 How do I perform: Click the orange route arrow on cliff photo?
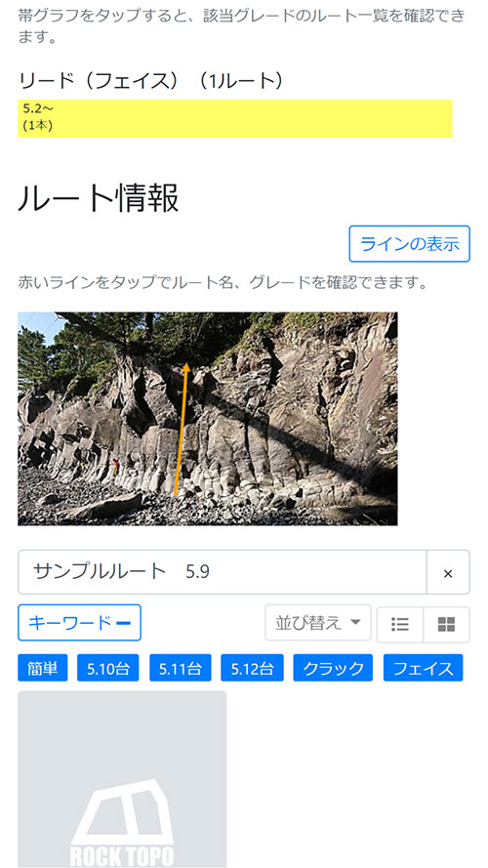pyautogui.click(x=182, y=429)
